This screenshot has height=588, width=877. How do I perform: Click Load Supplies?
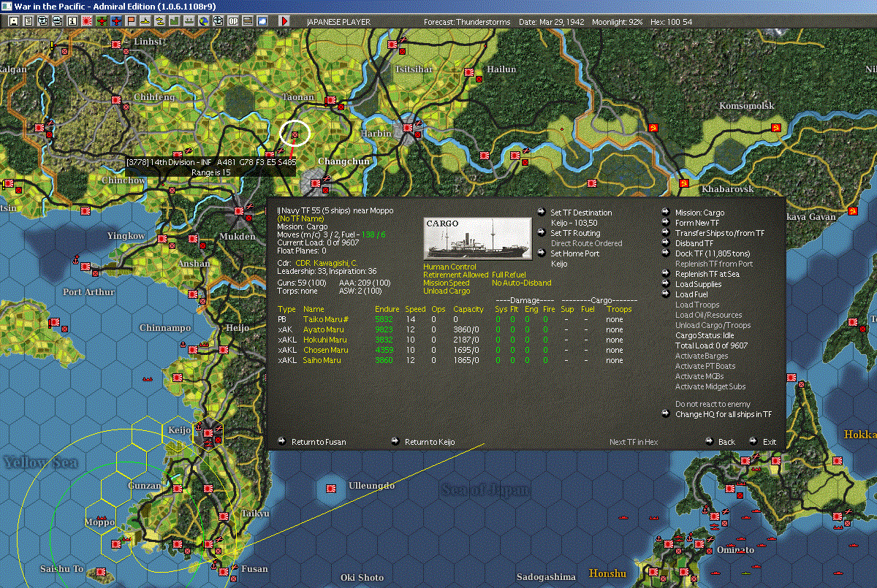tap(698, 284)
